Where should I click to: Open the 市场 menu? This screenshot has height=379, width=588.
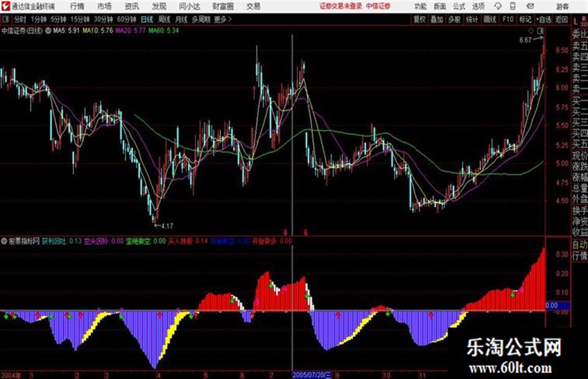pyautogui.click(x=105, y=6)
